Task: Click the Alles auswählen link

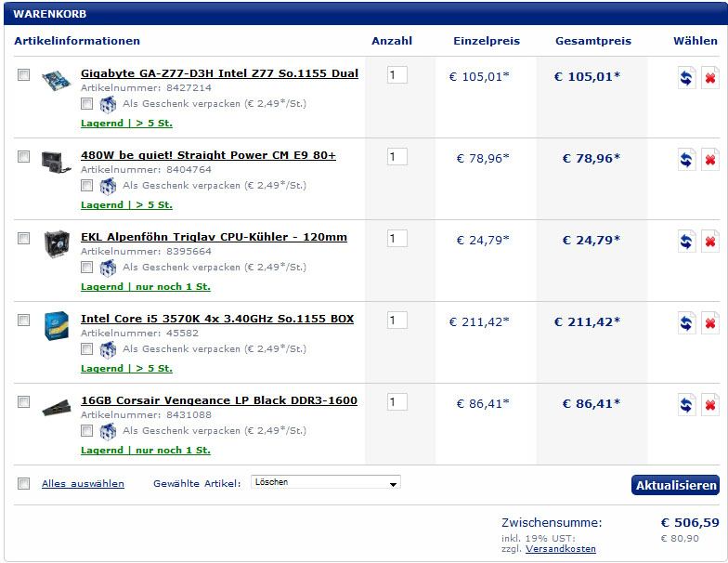Action: coord(83,483)
